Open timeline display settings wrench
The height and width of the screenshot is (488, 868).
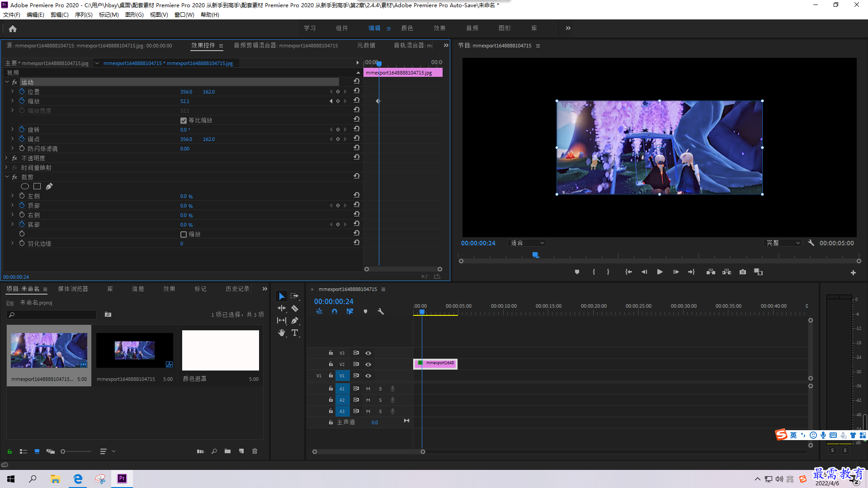(x=381, y=311)
